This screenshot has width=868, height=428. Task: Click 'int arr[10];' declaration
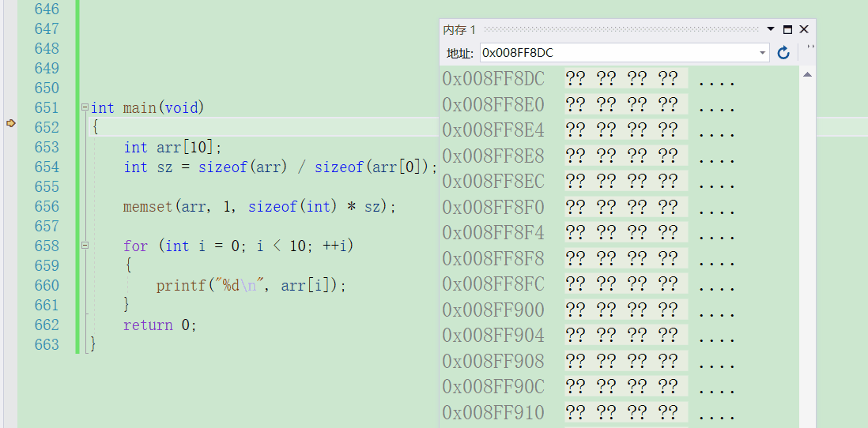tap(172, 148)
